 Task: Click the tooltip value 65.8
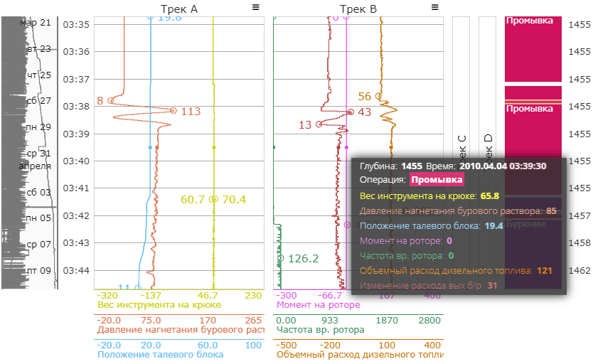point(490,196)
